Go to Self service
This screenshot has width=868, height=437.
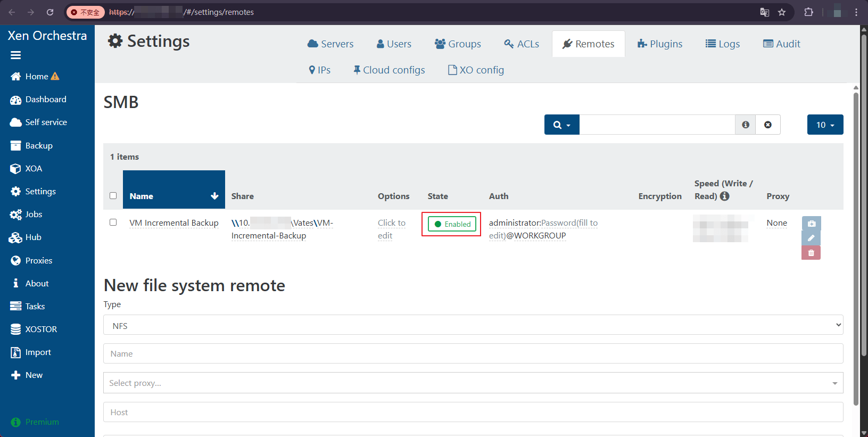tap(38, 122)
